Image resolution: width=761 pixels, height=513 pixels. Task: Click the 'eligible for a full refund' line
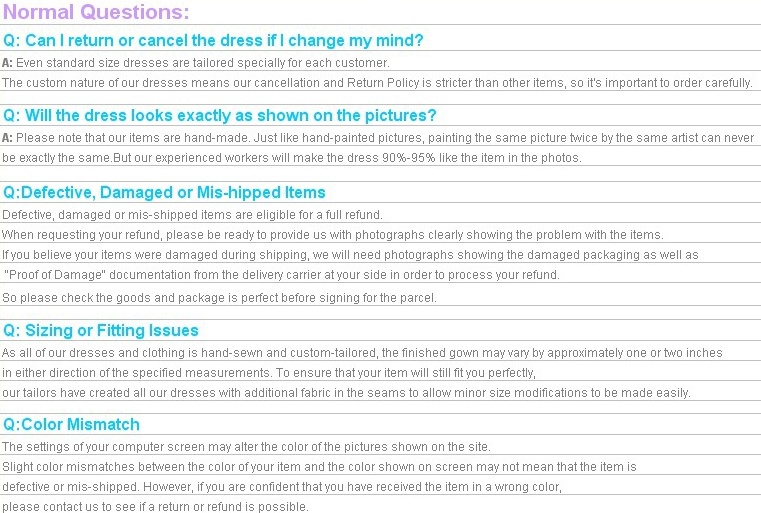pos(192,215)
